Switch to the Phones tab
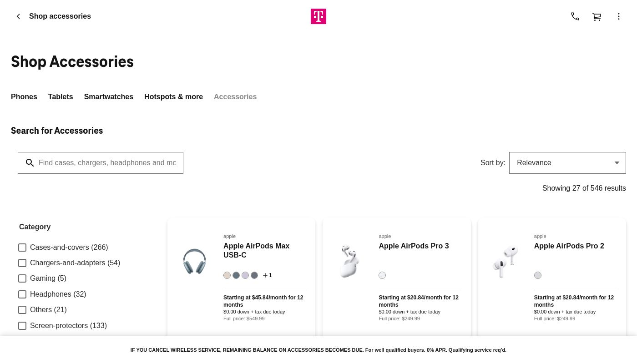The width and height of the screenshot is (637, 364). [24, 96]
